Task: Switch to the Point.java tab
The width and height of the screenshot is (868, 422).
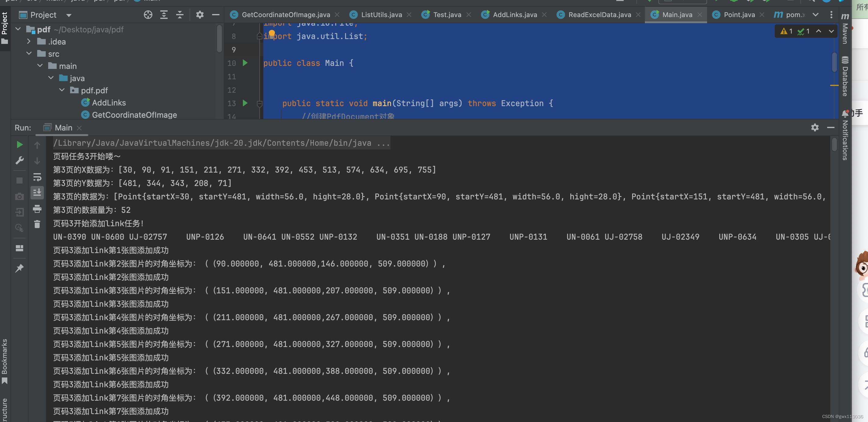Action: [x=739, y=15]
